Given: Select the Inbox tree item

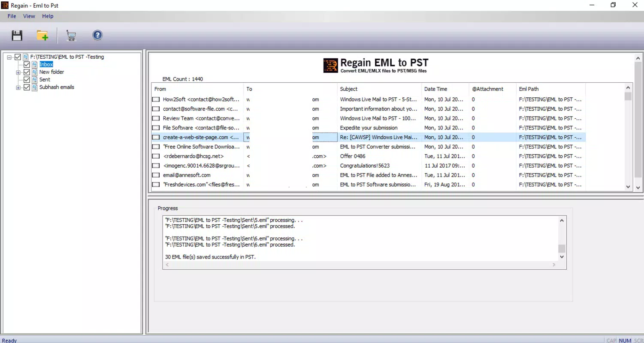Looking at the screenshot, I should tap(46, 64).
